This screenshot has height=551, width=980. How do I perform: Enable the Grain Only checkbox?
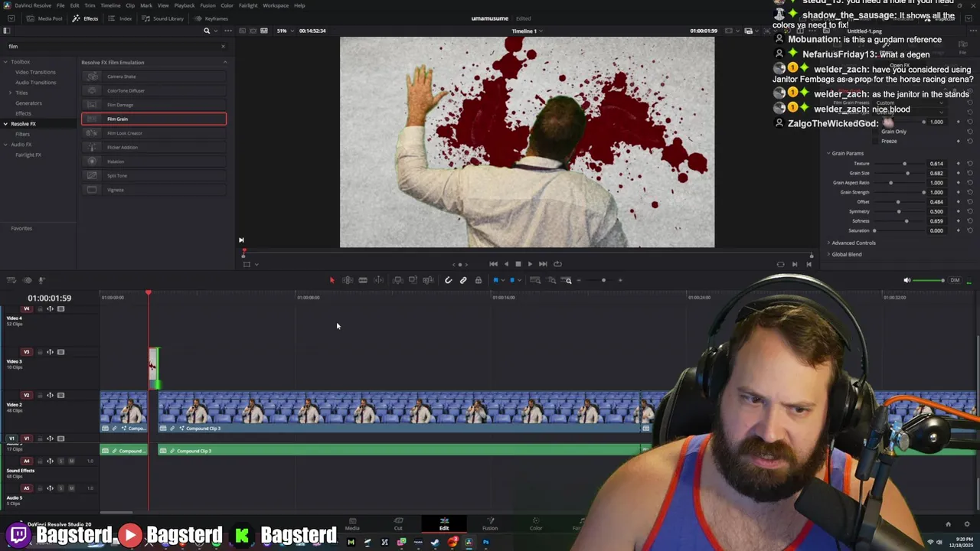875,132
